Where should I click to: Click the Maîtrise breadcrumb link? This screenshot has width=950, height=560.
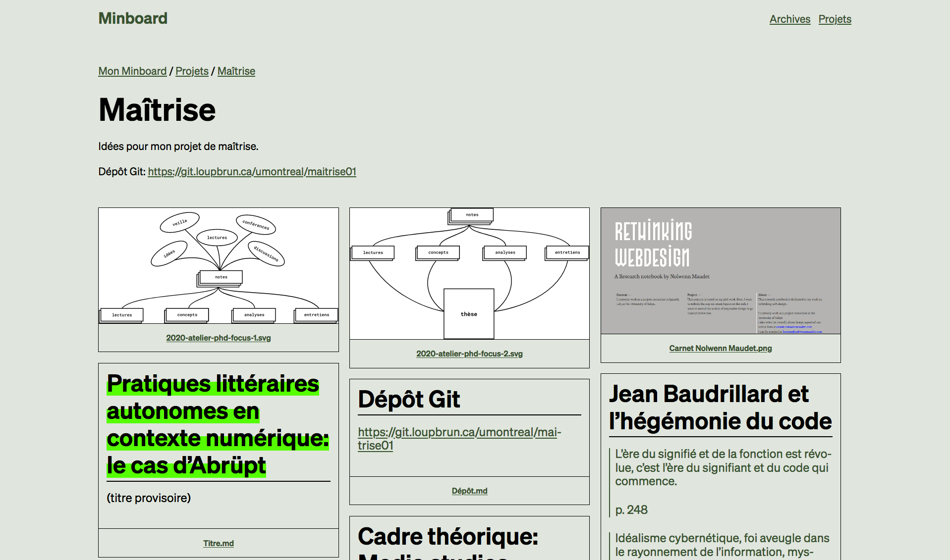tap(236, 71)
